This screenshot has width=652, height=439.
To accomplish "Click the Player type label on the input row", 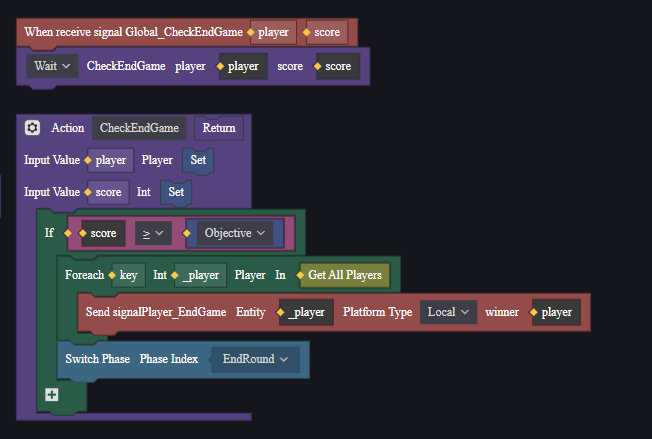I will (157, 160).
